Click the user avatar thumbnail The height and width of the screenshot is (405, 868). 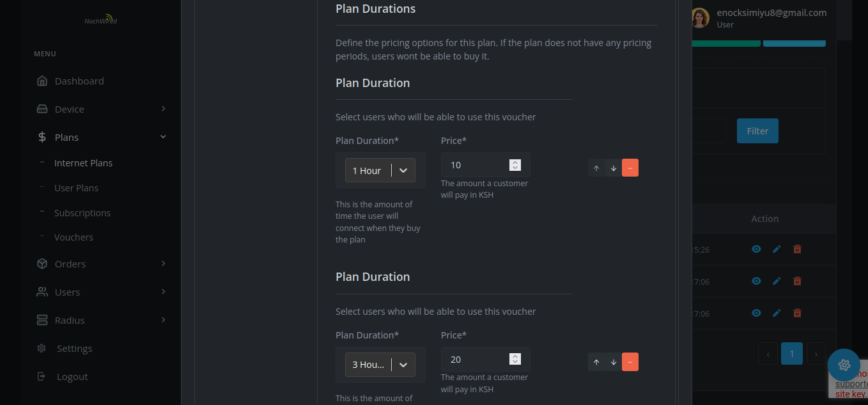pos(700,18)
